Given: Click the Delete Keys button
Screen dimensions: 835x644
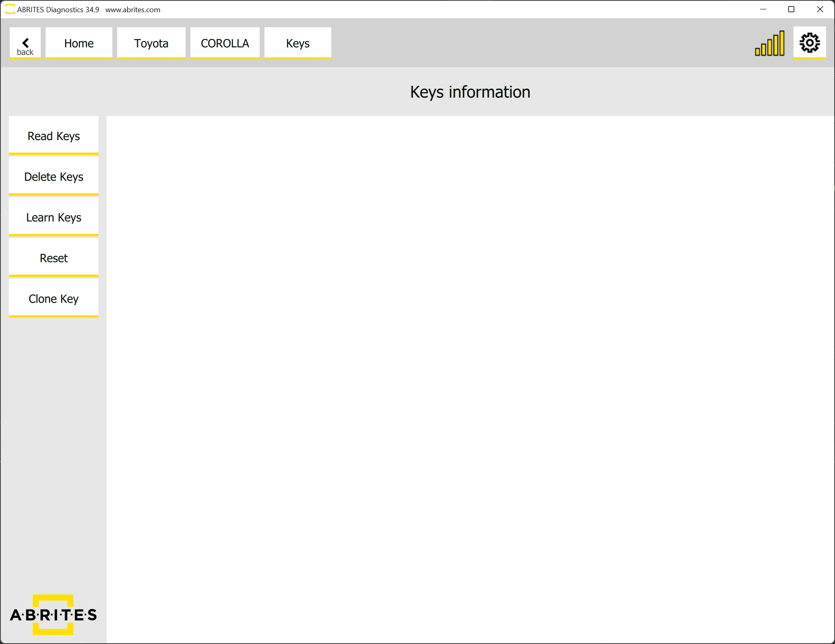Looking at the screenshot, I should (x=54, y=177).
